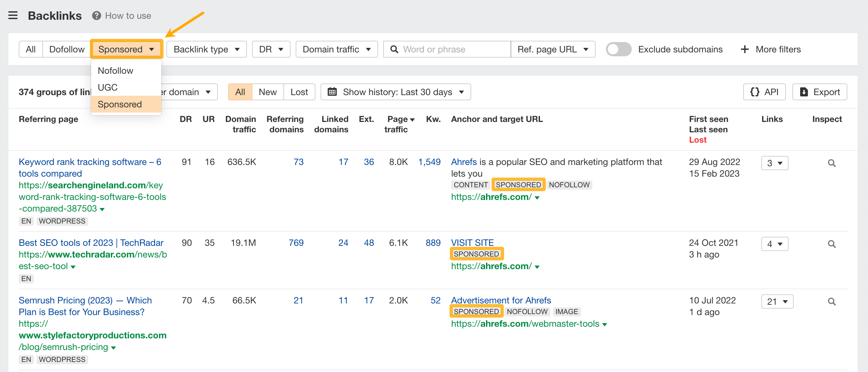Open the DR filter dropdown
This screenshot has width=868, height=372.
271,49
